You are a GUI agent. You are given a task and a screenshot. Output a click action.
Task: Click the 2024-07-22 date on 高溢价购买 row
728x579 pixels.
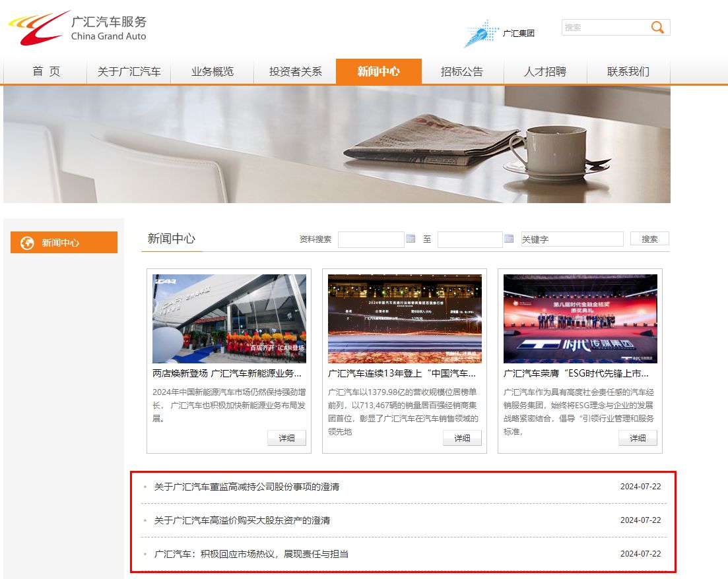641,520
